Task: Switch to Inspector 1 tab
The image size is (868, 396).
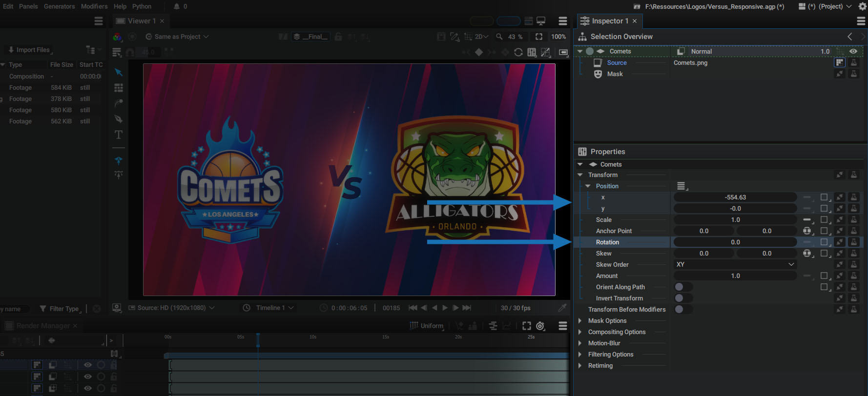Action: pos(609,21)
